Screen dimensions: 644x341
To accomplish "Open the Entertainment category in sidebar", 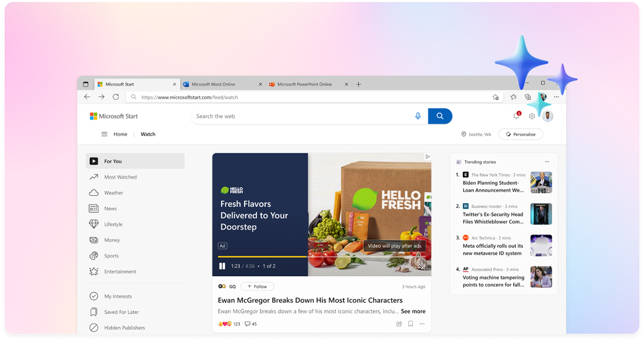I will coord(135,271).
